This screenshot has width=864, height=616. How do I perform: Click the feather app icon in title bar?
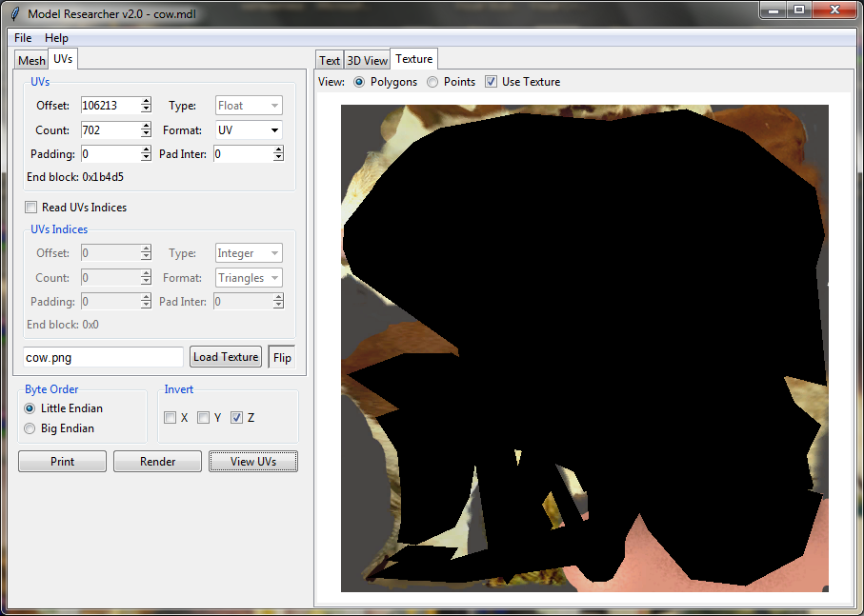[x=15, y=13]
